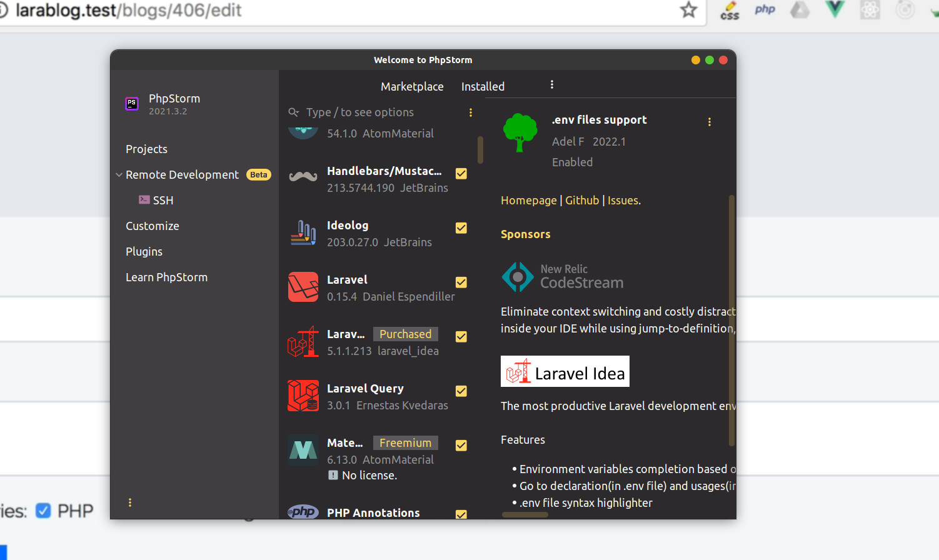
Task: Select Plugins in the sidebar
Action: coord(144,252)
